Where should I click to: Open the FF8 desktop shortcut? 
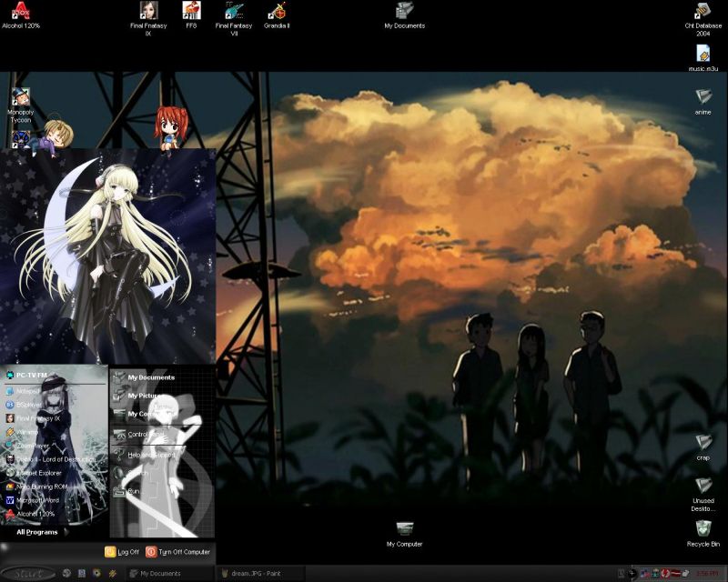[191, 15]
